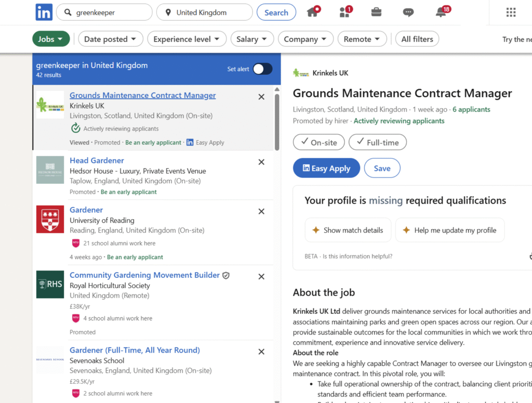Open My Network people icon

coord(344,12)
